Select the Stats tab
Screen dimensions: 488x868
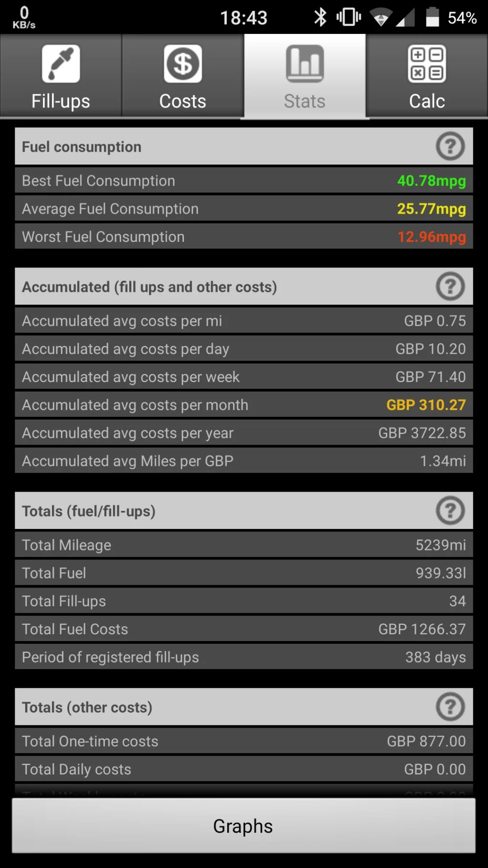click(x=305, y=75)
